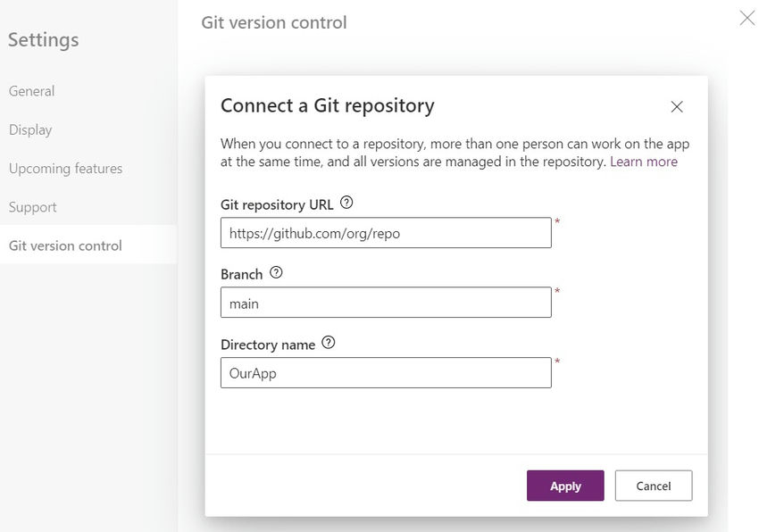
Task: Click the Directory name help icon
Action: click(329, 343)
